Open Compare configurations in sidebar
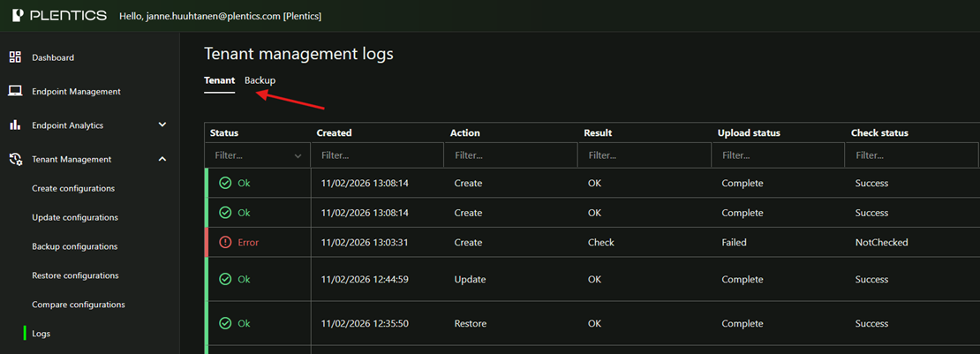The image size is (980, 354). pos(79,305)
